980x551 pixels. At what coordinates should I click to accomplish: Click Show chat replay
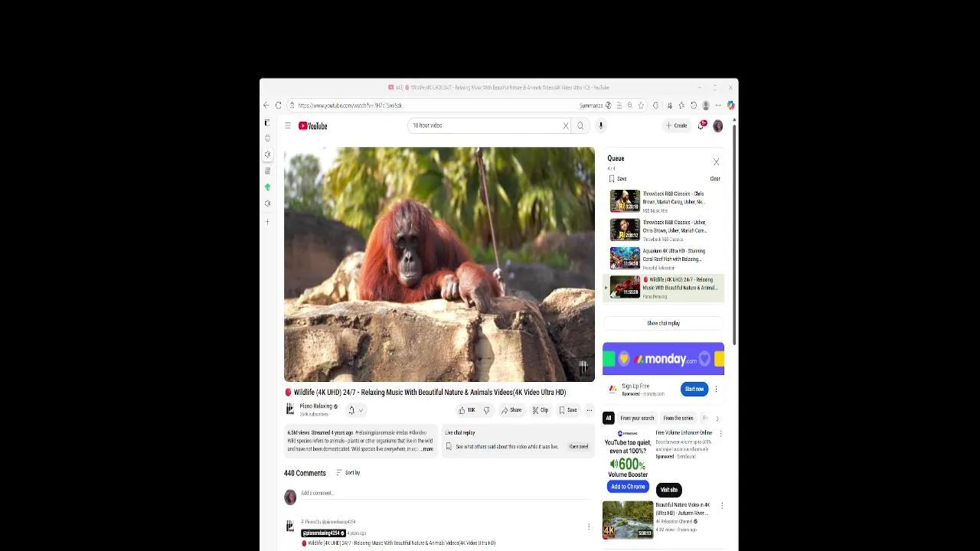(663, 324)
